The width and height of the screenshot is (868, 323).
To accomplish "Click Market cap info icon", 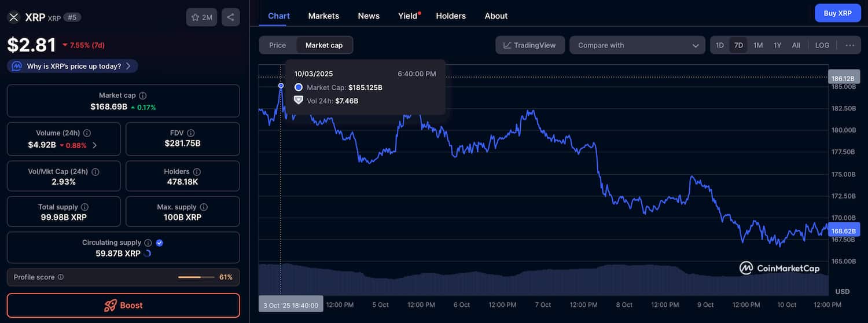I will tap(143, 96).
